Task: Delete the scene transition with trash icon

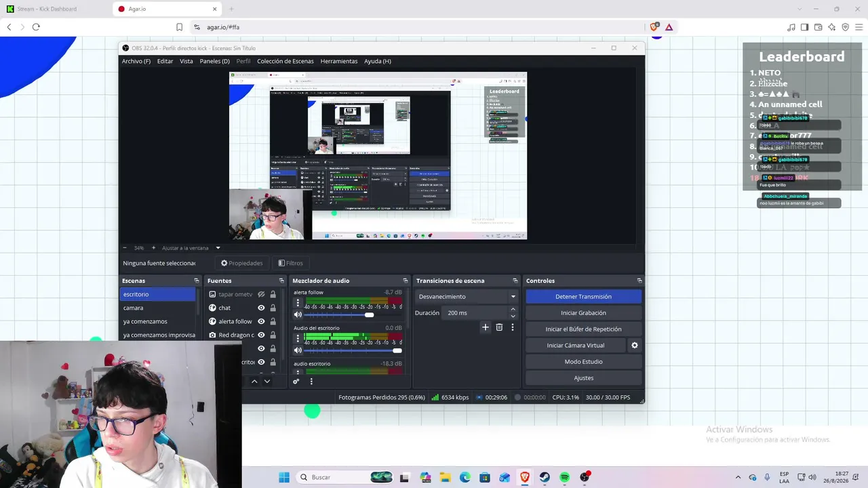Action: point(499,327)
